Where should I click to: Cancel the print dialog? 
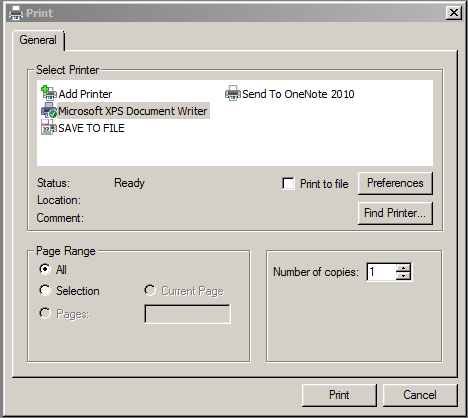click(420, 395)
